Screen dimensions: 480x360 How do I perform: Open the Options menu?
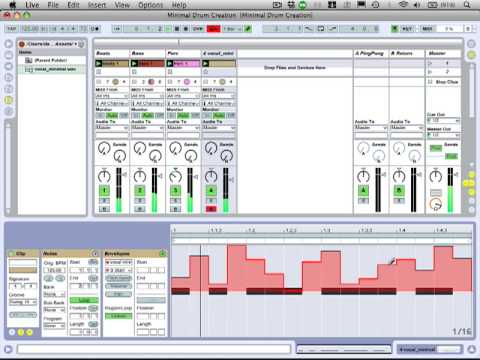point(151,5)
